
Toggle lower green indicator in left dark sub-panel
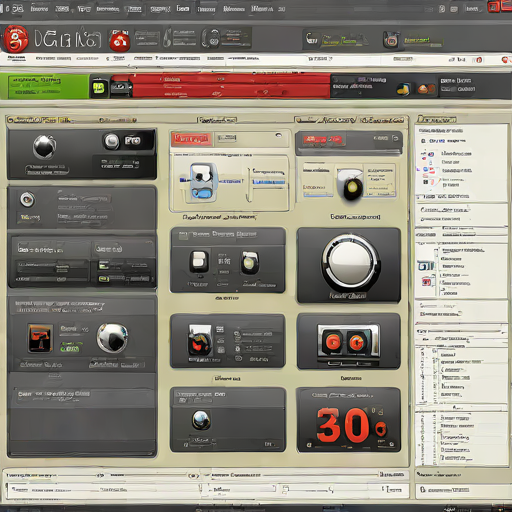103,278
